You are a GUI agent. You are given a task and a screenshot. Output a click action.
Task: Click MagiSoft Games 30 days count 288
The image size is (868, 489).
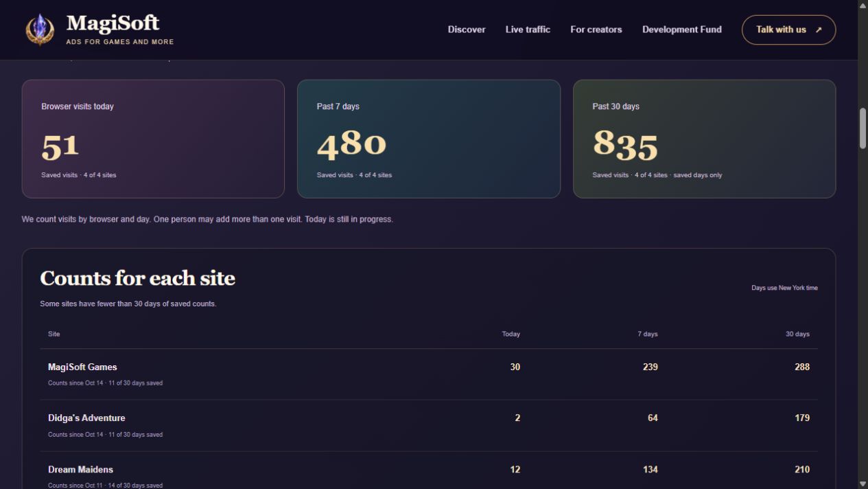[x=802, y=367]
